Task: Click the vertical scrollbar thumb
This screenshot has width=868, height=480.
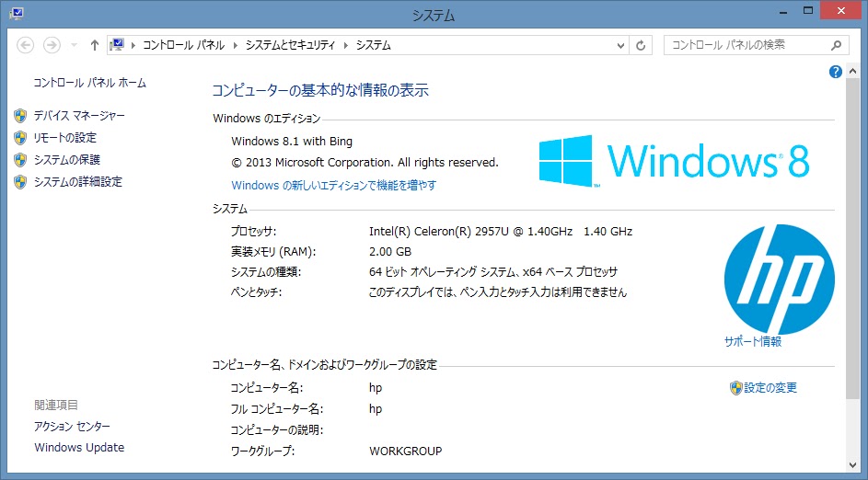Action: point(852,238)
